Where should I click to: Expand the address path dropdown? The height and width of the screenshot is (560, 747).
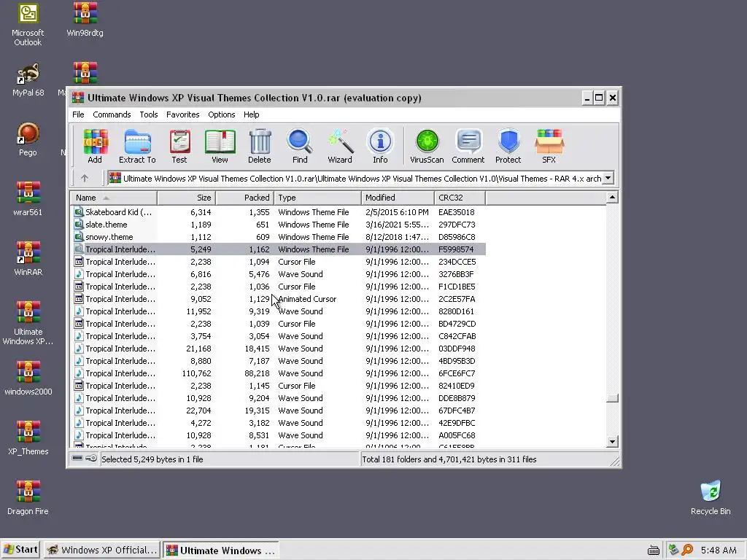[608, 178]
